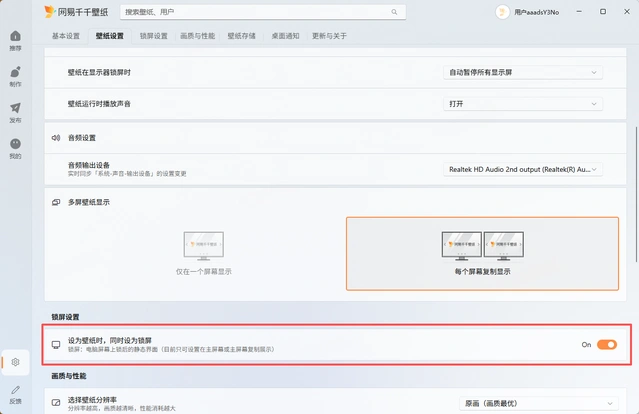Click the search magnifier icon
Image resolution: width=639 pixels, height=414 pixels.
pos(395,12)
